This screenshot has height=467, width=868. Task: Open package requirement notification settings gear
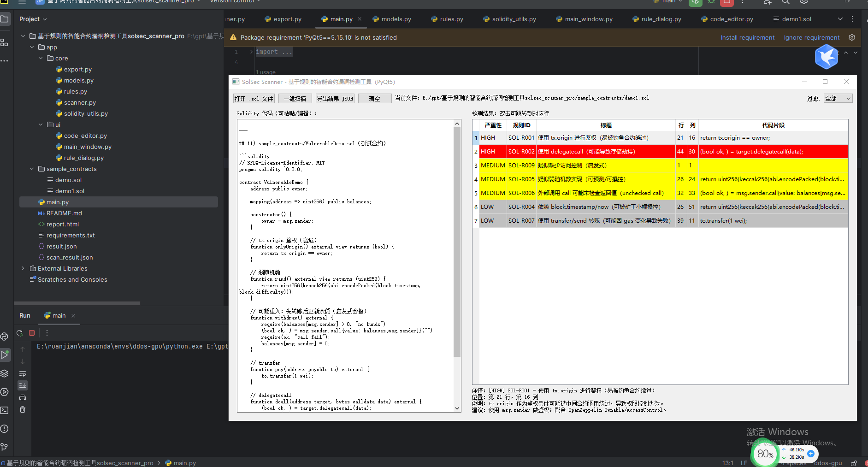click(x=852, y=37)
